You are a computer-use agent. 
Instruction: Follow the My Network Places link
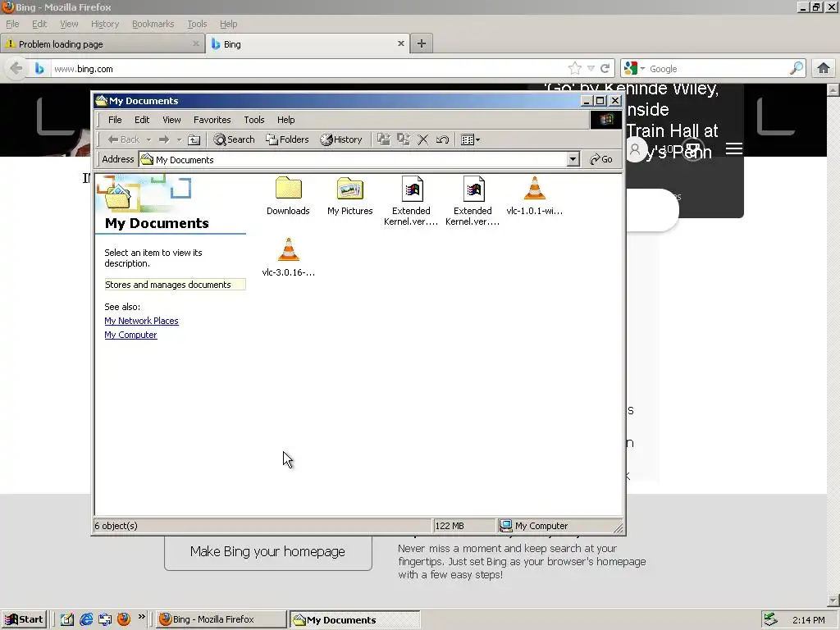click(x=141, y=321)
